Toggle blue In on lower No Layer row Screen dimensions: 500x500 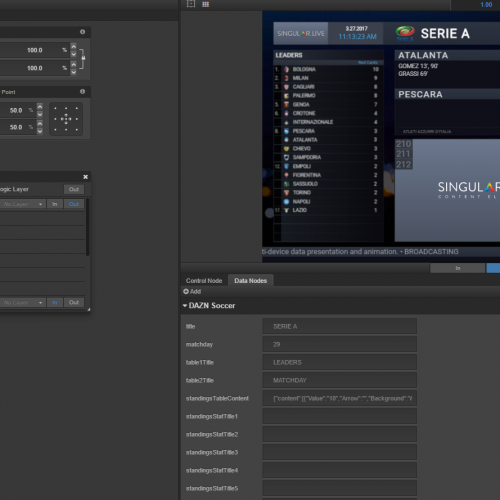55,302
